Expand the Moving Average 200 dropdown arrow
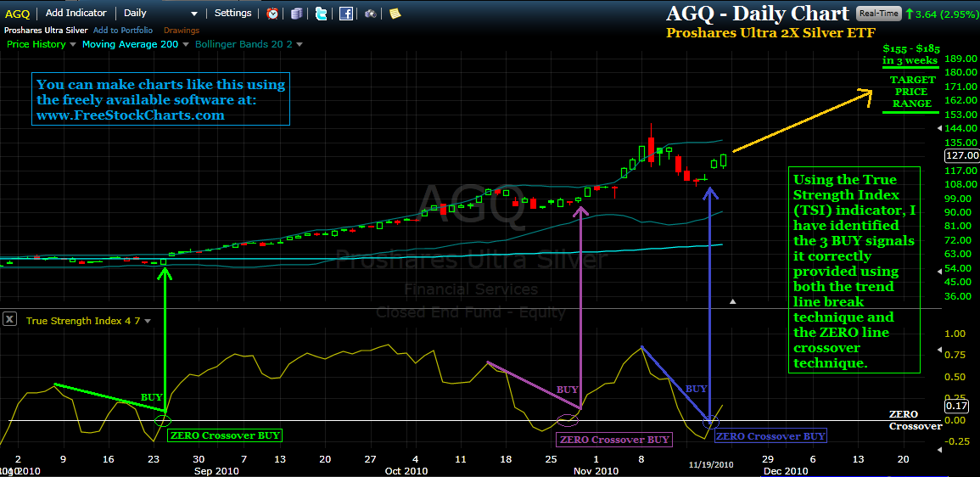Viewport: 980px width, 477px height. pos(187,44)
